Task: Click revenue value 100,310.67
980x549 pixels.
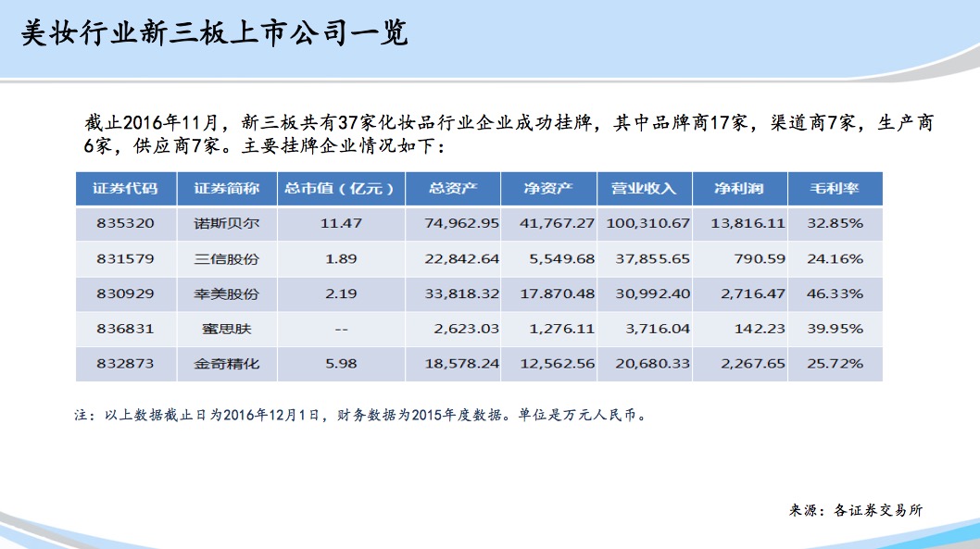Action: click(648, 223)
